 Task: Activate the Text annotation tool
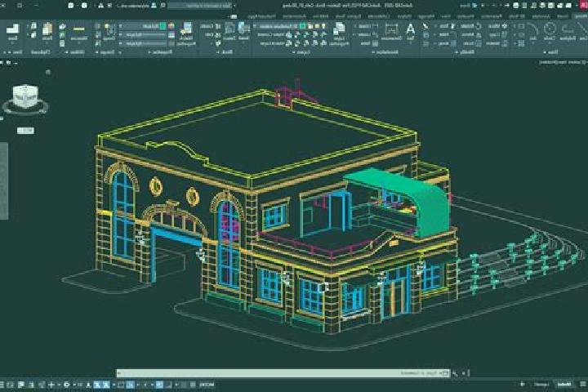pyautogui.click(x=410, y=32)
